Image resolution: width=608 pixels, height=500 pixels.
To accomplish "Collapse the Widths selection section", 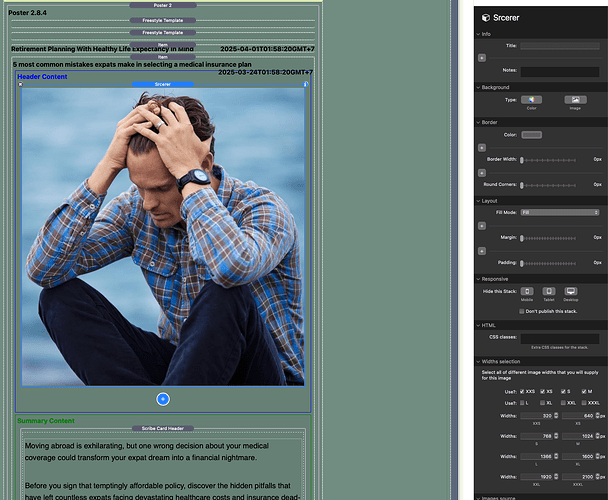I will [478, 362].
